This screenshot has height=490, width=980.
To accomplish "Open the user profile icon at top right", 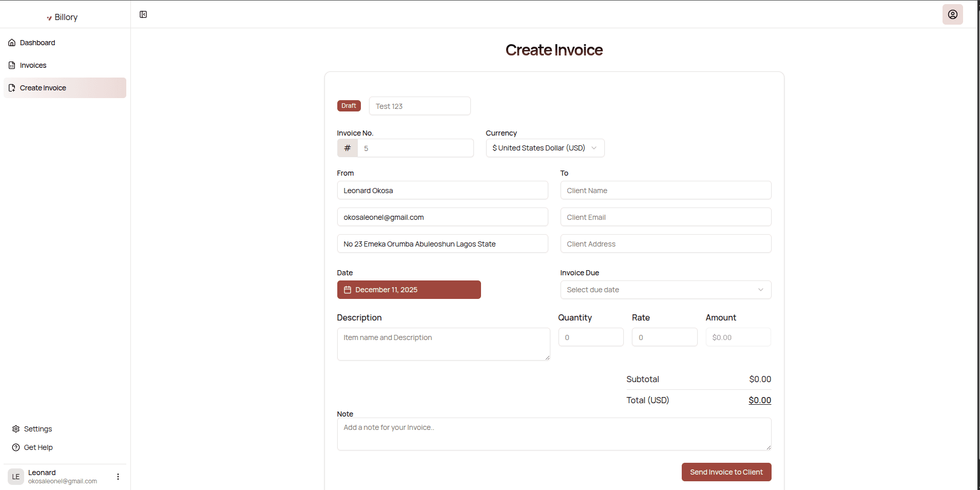I will tap(952, 14).
